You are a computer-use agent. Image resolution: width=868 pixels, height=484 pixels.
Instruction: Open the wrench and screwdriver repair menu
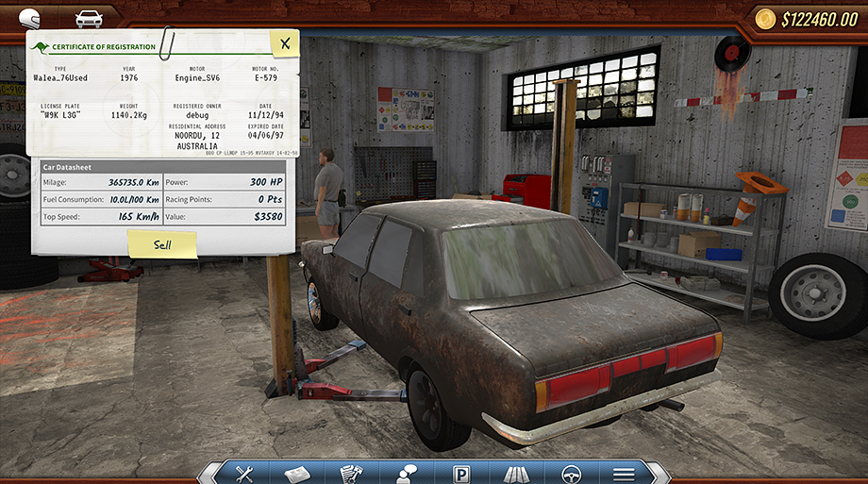click(244, 474)
